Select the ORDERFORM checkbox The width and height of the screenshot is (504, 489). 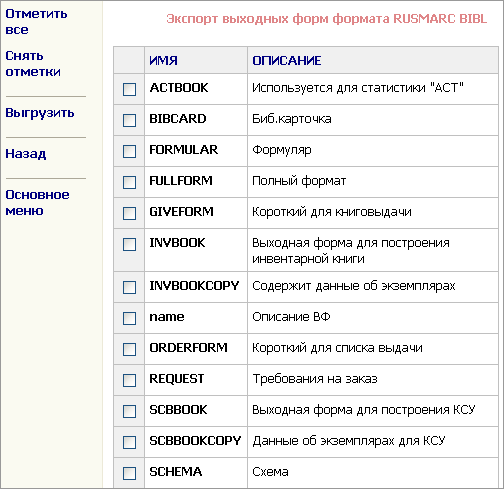coord(129,349)
